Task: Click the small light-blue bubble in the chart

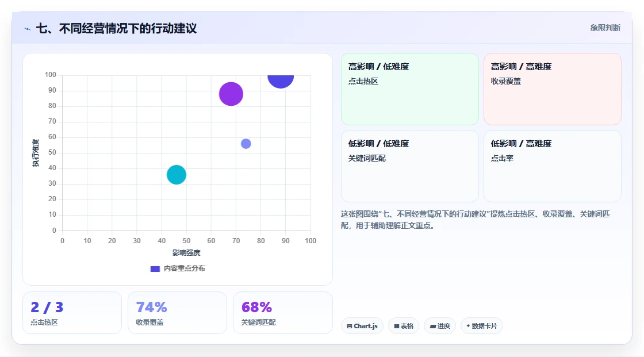Action: coord(246,143)
